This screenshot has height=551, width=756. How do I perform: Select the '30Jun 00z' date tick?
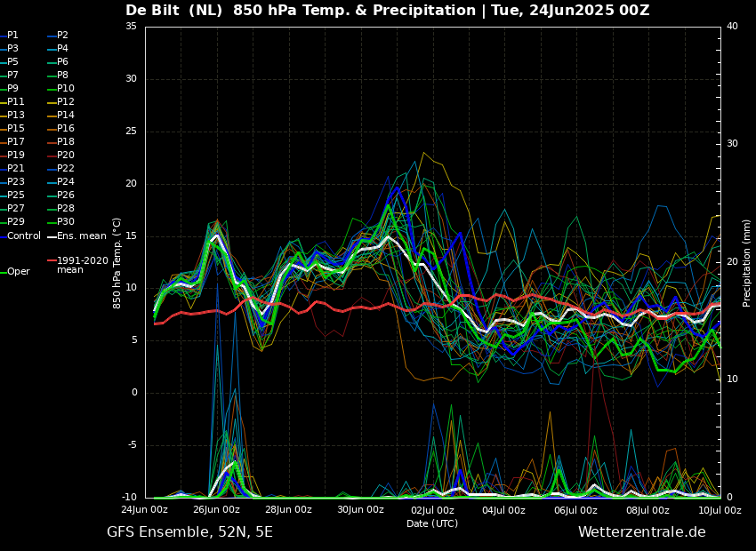tap(360, 510)
